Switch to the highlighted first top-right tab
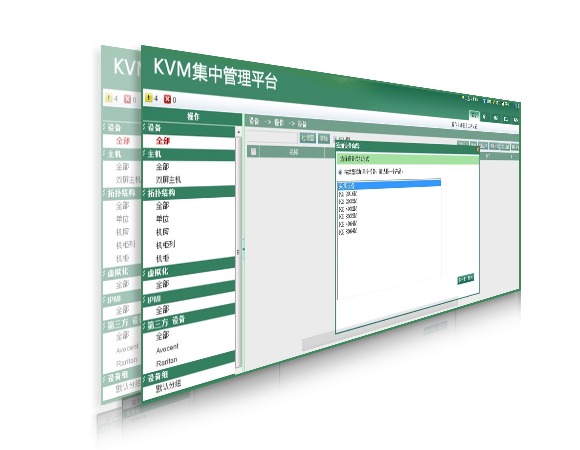The height and width of the screenshot is (450, 580). pos(474,116)
